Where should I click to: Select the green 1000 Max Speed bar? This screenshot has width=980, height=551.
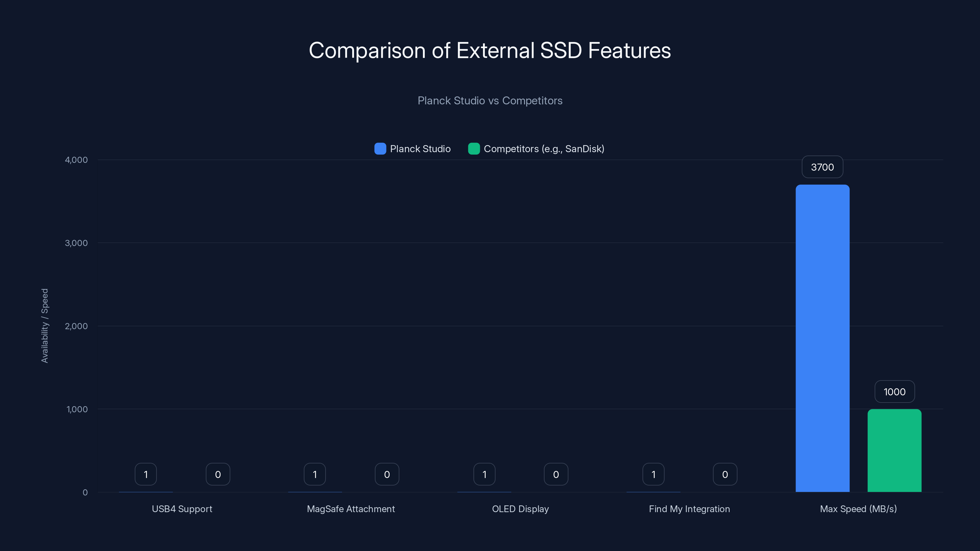(895, 449)
